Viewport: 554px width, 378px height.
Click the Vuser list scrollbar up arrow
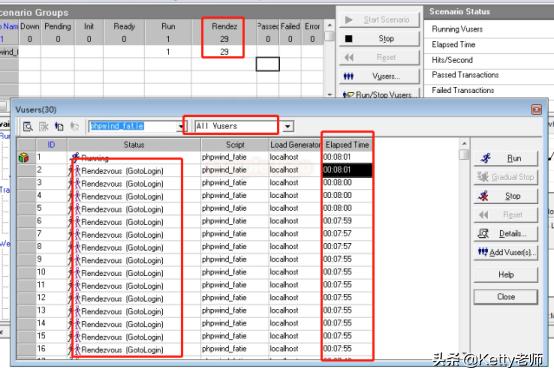[x=464, y=143]
